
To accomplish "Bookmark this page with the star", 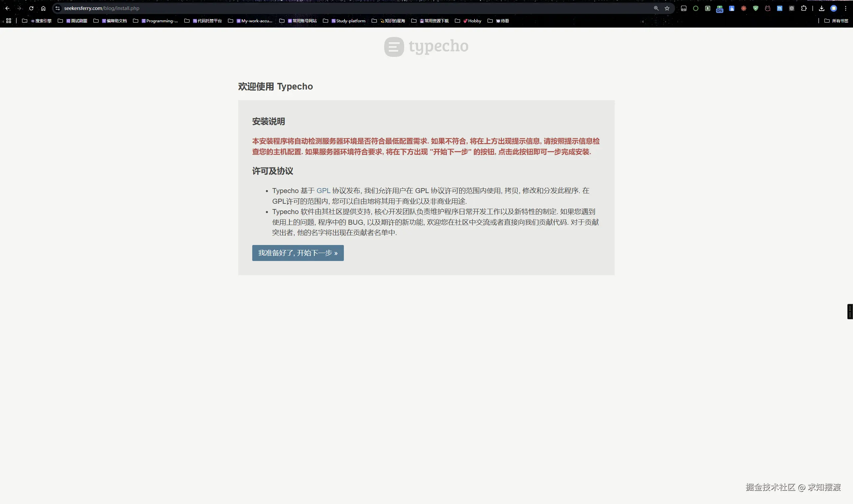I will click(667, 8).
